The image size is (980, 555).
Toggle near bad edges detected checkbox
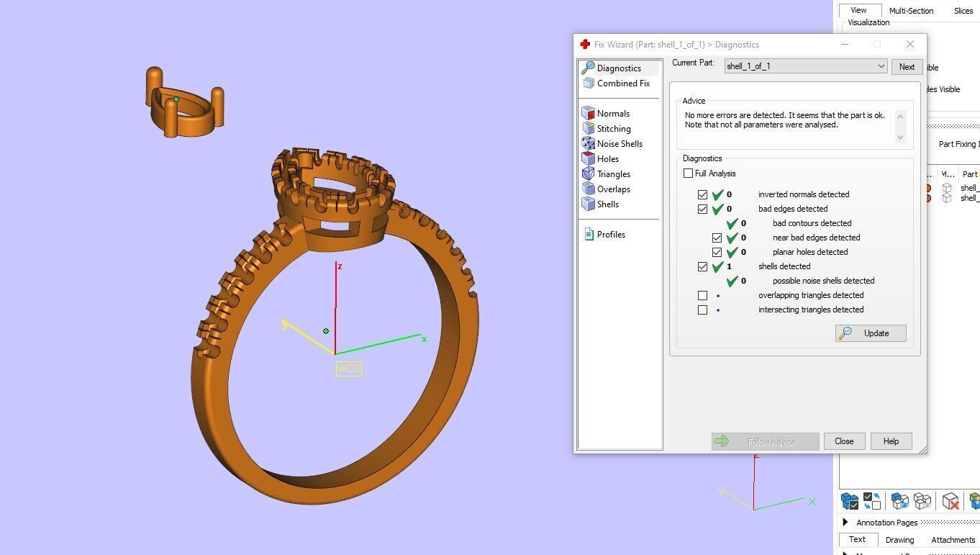click(717, 238)
